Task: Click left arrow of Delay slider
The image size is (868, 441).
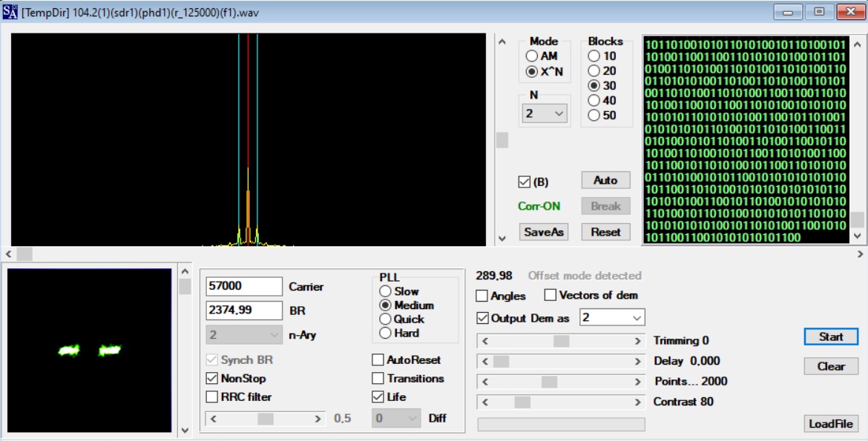Action: point(484,362)
